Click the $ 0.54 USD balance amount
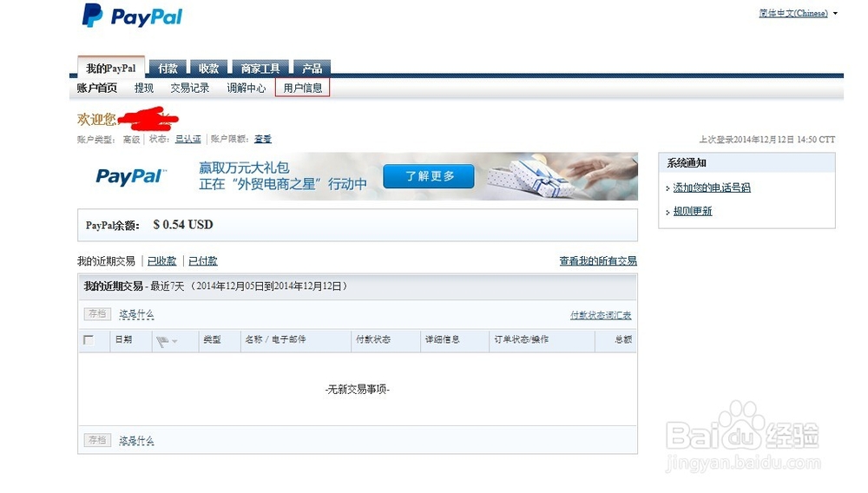868x493 pixels. click(182, 225)
